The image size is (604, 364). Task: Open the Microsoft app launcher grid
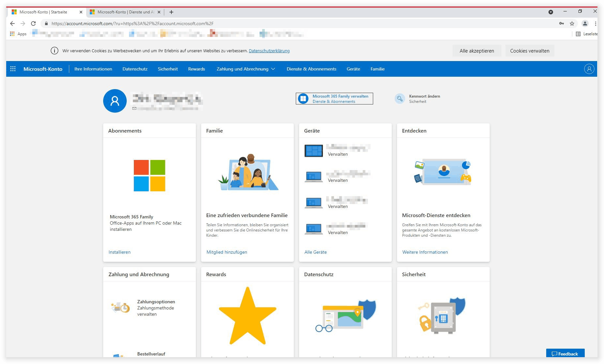click(13, 69)
